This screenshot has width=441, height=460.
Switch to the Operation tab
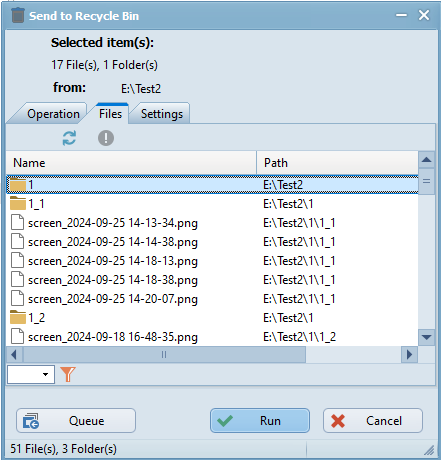tap(53, 114)
